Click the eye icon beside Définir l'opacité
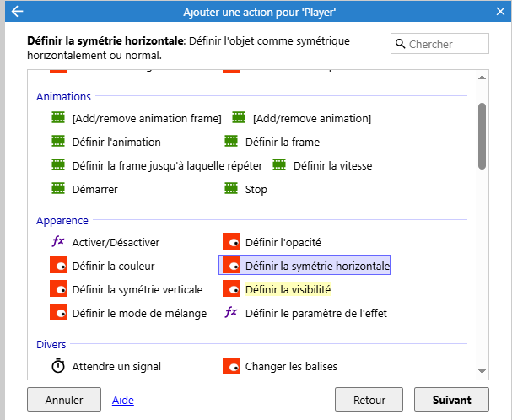Image resolution: width=512 pixels, height=420 pixels. [231, 242]
